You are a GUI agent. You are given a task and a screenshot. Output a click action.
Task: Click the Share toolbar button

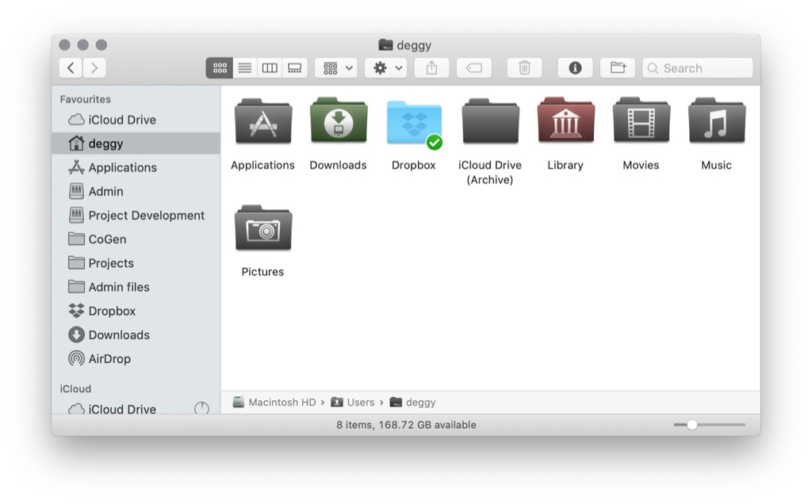(x=432, y=68)
